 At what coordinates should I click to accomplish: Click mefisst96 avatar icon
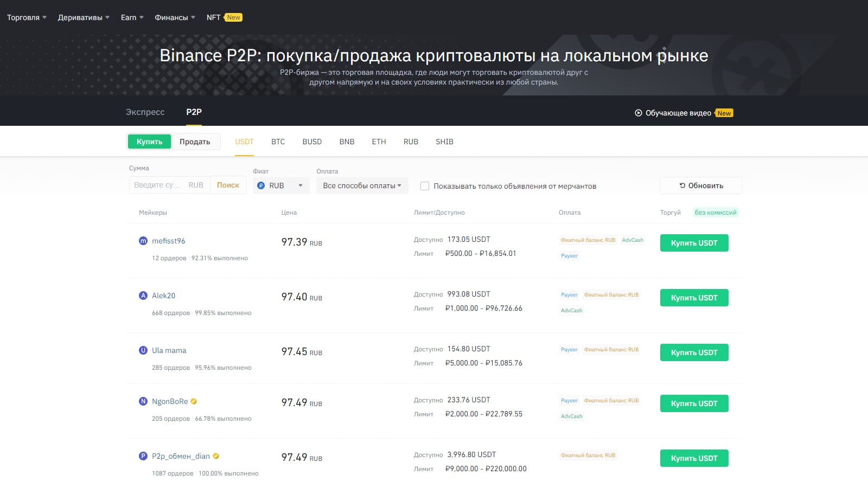(143, 241)
